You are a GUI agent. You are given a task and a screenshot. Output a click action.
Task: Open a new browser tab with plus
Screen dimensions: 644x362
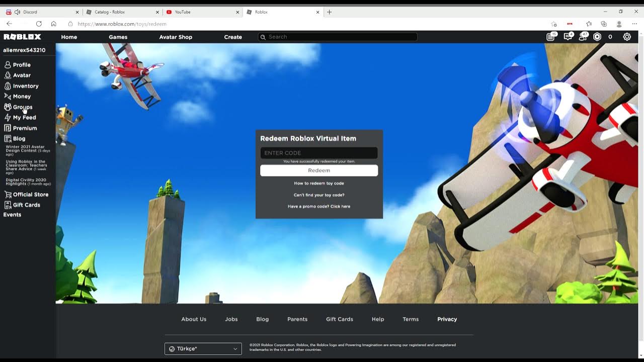coord(330,12)
